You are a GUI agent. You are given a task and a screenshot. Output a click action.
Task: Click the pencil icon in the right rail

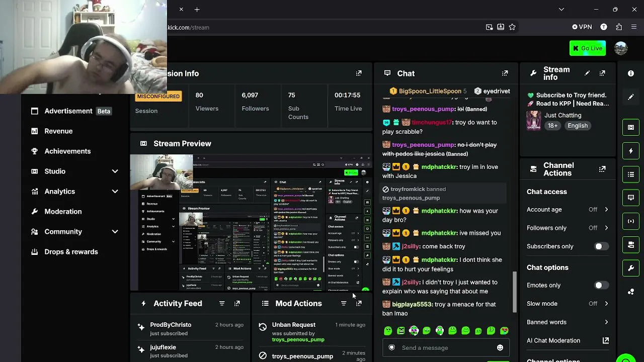(x=631, y=97)
